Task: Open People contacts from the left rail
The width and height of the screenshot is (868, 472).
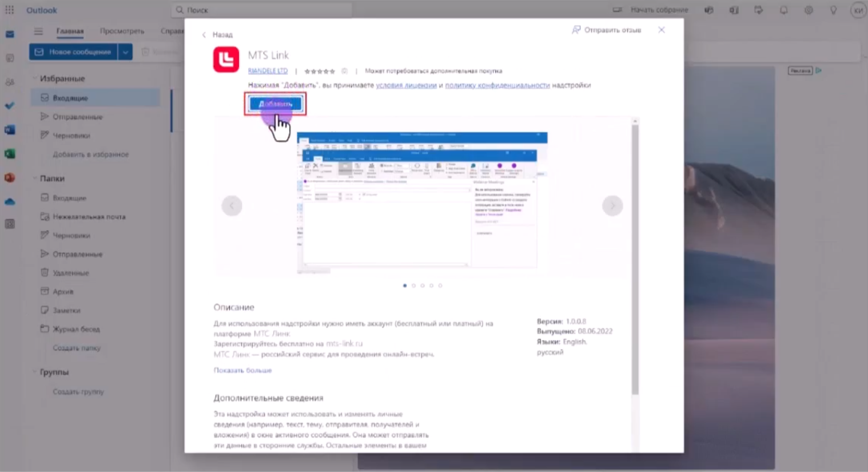Action: [10, 82]
